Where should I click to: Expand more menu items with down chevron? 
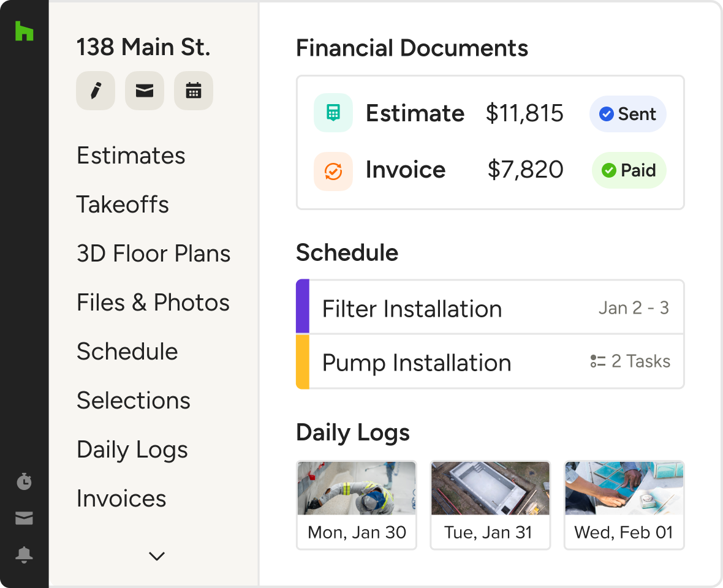pos(157,556)
